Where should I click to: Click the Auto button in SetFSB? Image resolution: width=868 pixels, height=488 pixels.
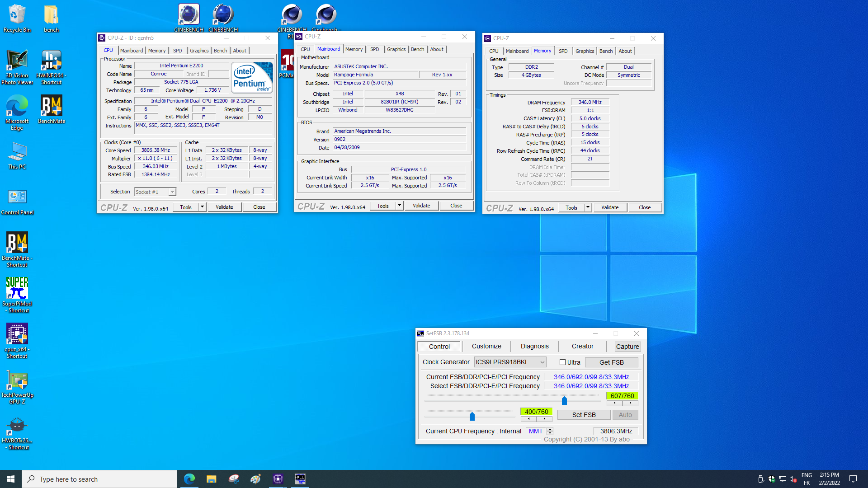[625, 415]
